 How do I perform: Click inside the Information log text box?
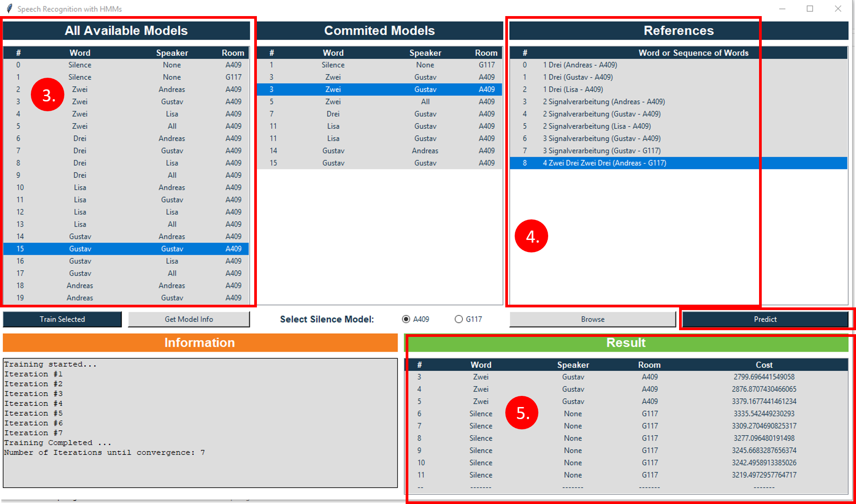200,423
